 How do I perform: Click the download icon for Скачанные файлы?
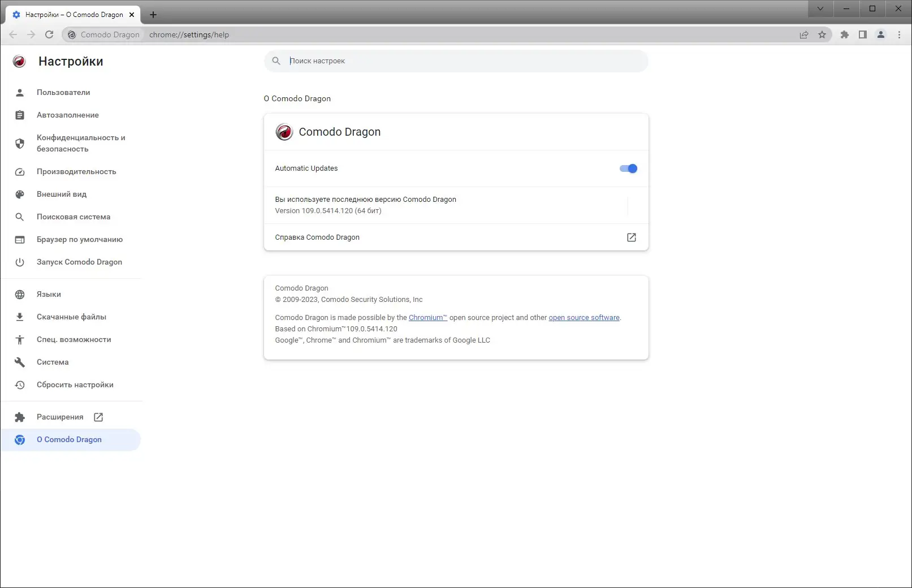20,317
